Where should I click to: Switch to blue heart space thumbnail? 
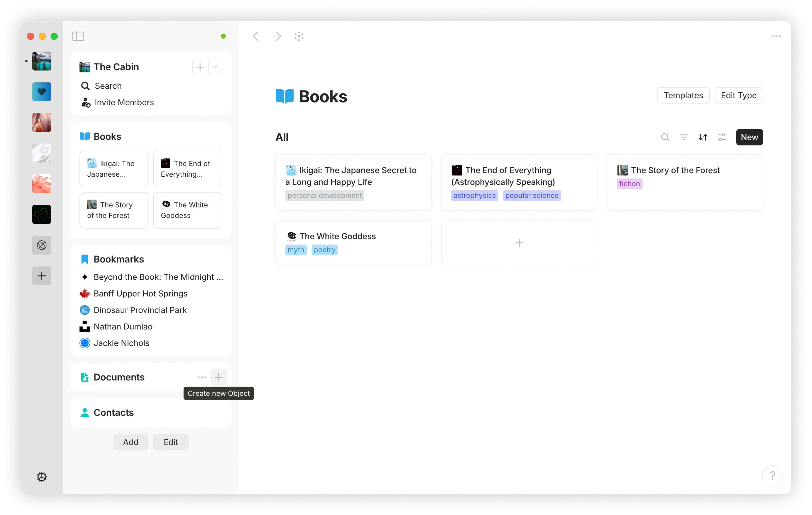coord(42,92)
